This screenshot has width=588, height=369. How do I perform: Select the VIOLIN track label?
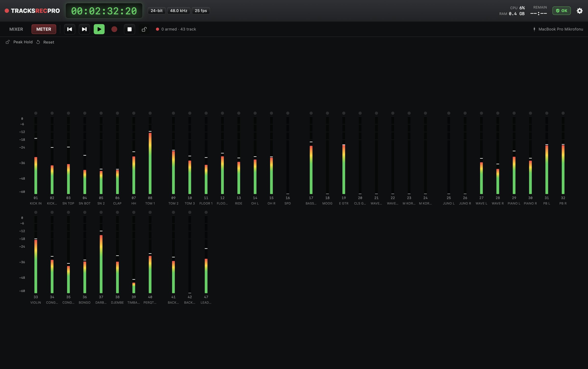tap(36, 303)
